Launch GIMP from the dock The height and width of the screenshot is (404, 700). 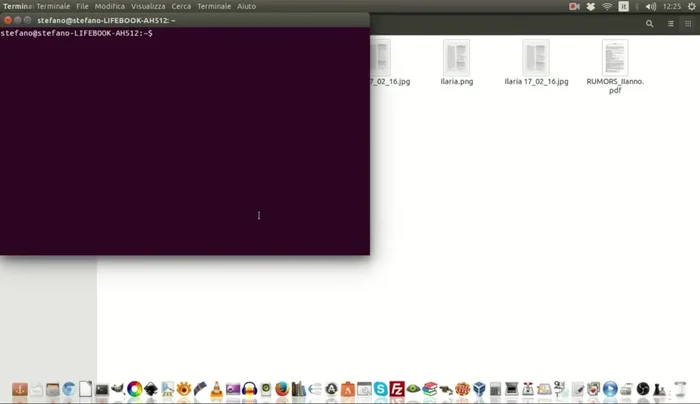pos(118,389)
